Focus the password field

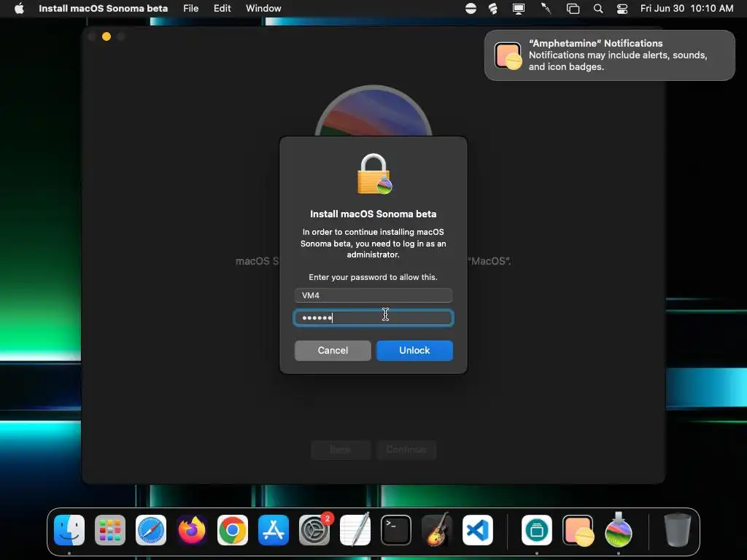tap(373, 318)
